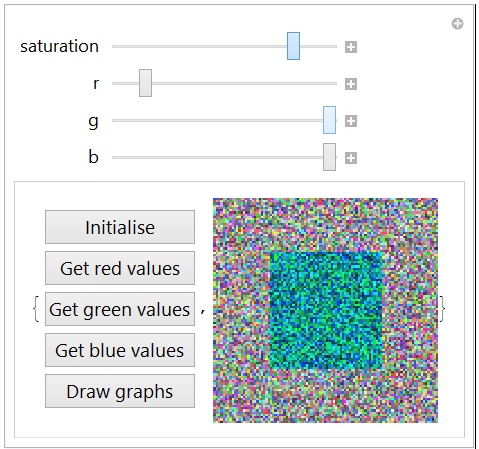
Task: Open the Manipulate options plus icon at top-right
Action: [457, 24]
